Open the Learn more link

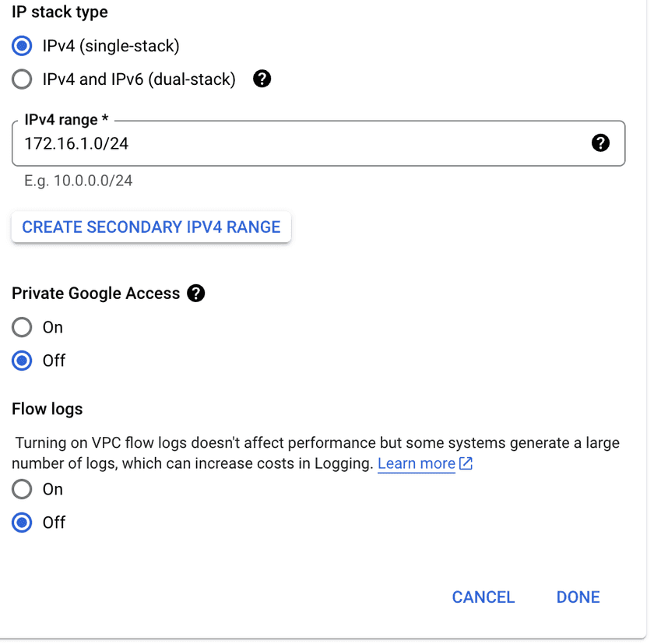[x=416, y=464]
